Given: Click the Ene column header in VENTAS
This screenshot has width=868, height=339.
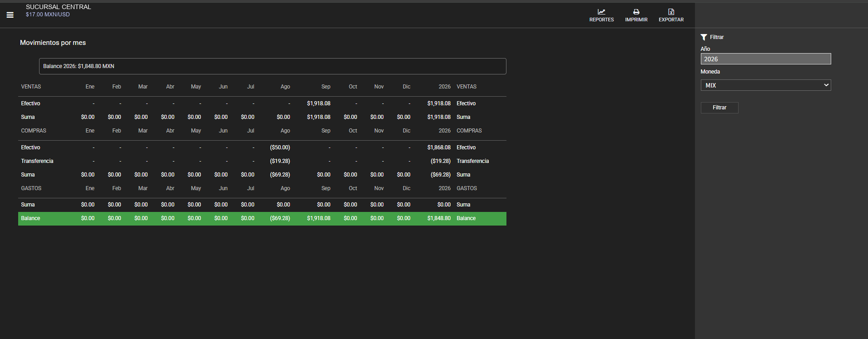Looking at the screenshot, I should [x=90, y=87].
